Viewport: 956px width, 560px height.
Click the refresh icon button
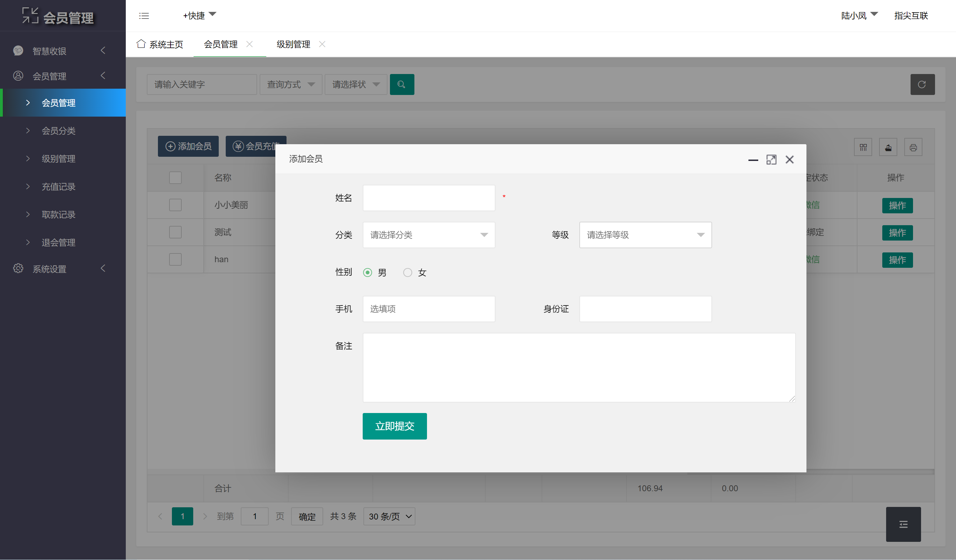pyautogui.click(x=922, y=84)
